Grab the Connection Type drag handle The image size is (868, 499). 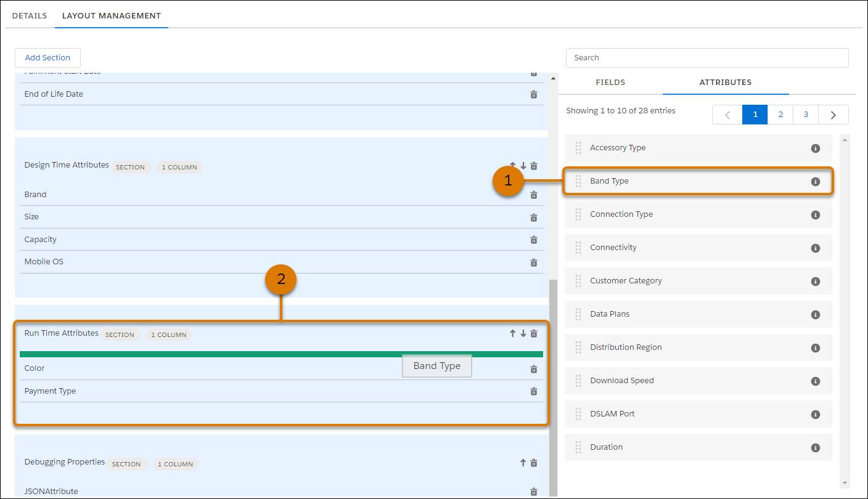pyautogui.click(x=578, y=214)
